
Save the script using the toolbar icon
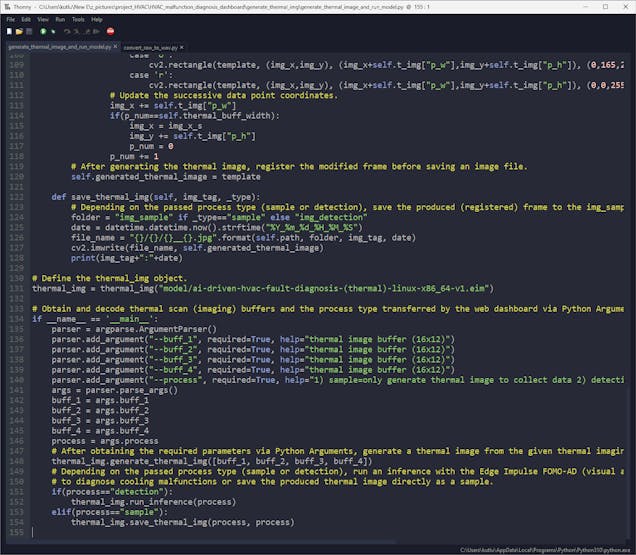(x=28, y=31)
